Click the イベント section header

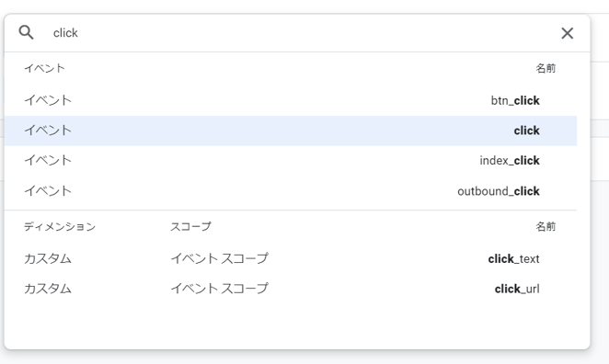click(x=45, y=68)
